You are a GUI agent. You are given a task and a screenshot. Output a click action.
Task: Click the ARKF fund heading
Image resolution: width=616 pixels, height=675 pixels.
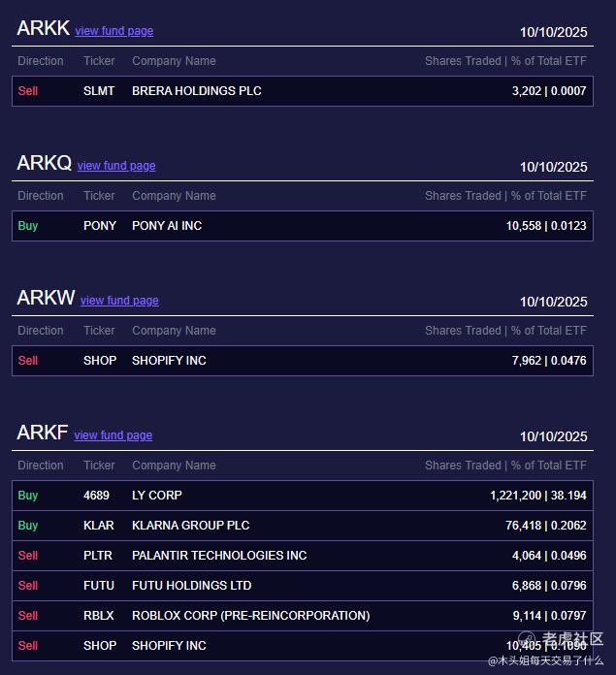click(x=42, y=434)
